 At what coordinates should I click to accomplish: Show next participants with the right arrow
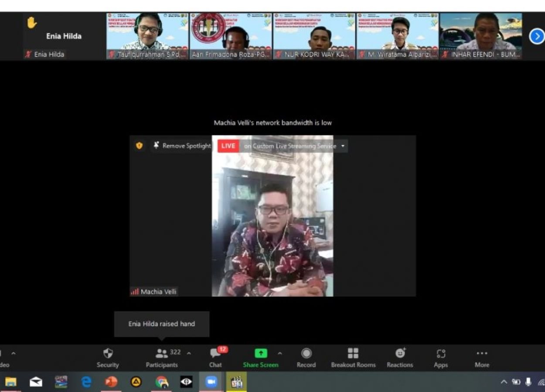coord(537,36)
